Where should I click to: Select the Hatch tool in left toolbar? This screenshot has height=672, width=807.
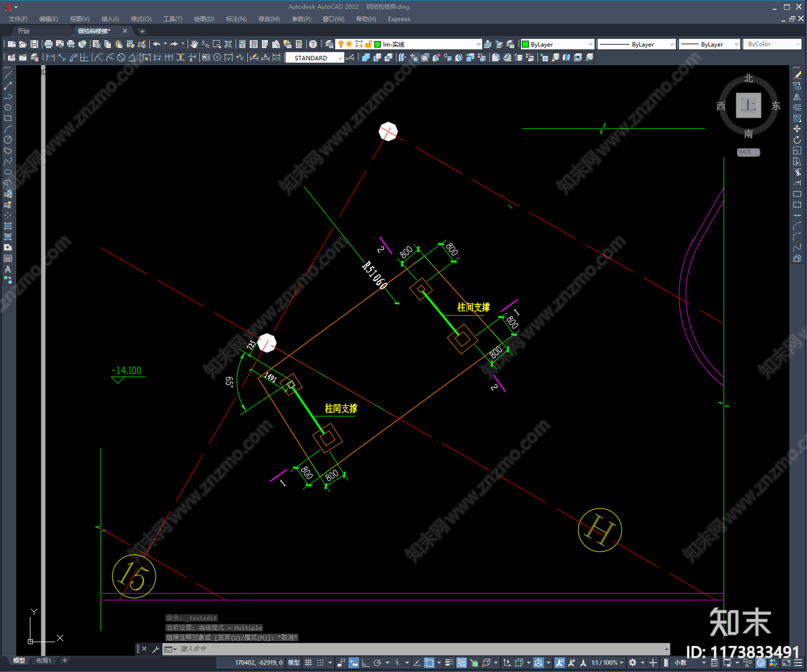(8, 226)
